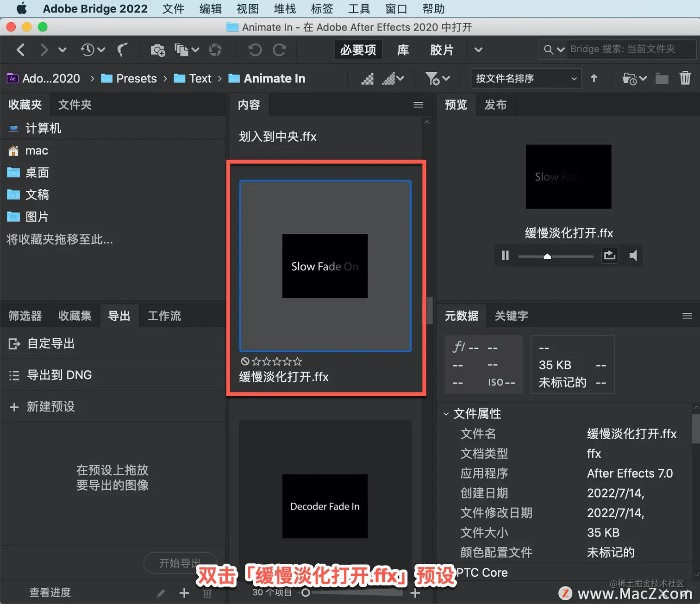Rotate 90 degrees clockwise
Viewport: 700px width, 604px height.
pyautogui.click(x=279, y=50)
